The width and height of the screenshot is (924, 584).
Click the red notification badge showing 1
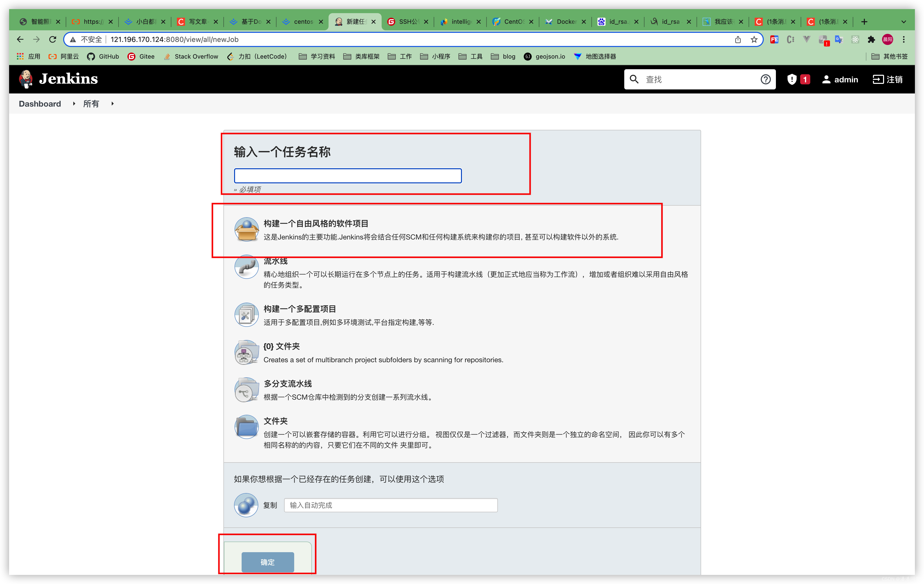(805, 79)
